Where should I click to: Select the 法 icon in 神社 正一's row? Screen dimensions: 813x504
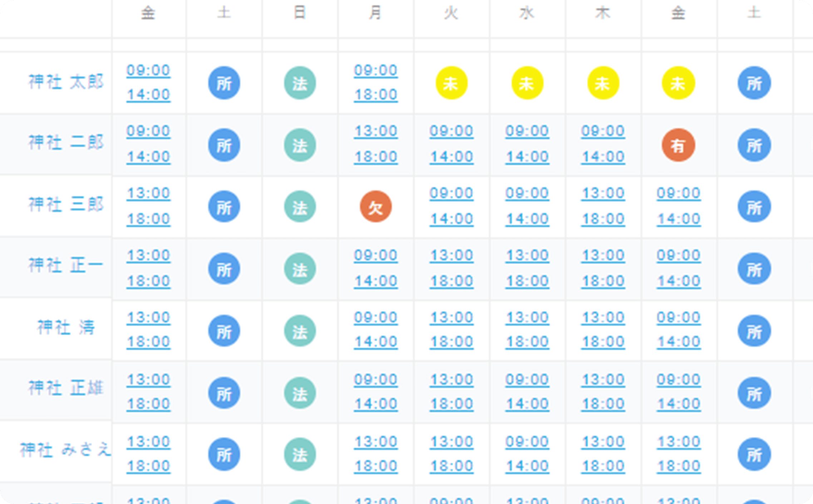pos(300,269)
